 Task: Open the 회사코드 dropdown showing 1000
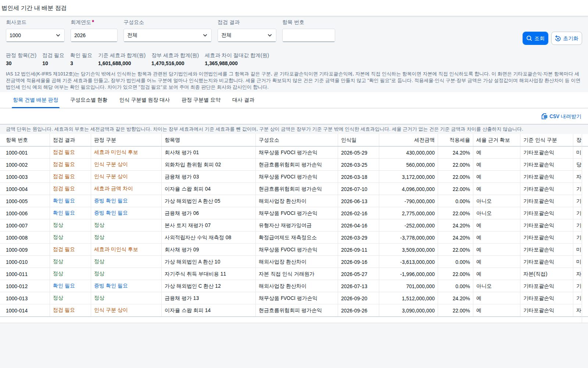point(35,35)
